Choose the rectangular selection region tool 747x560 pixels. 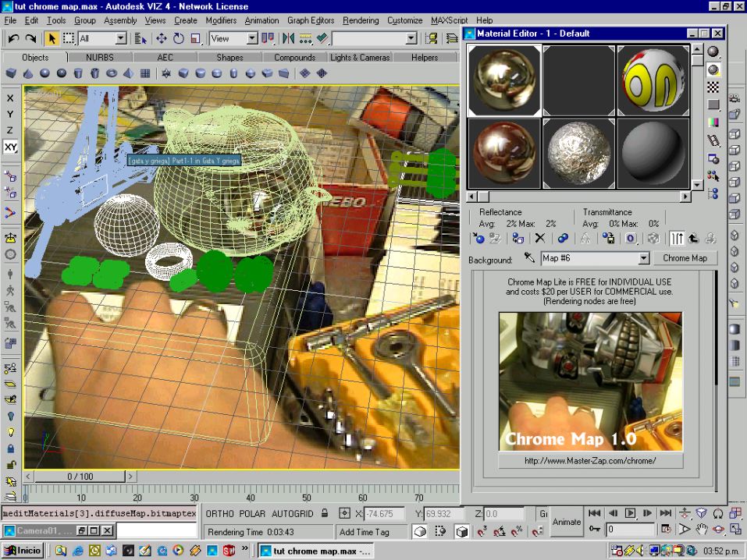tap(69, 38)
